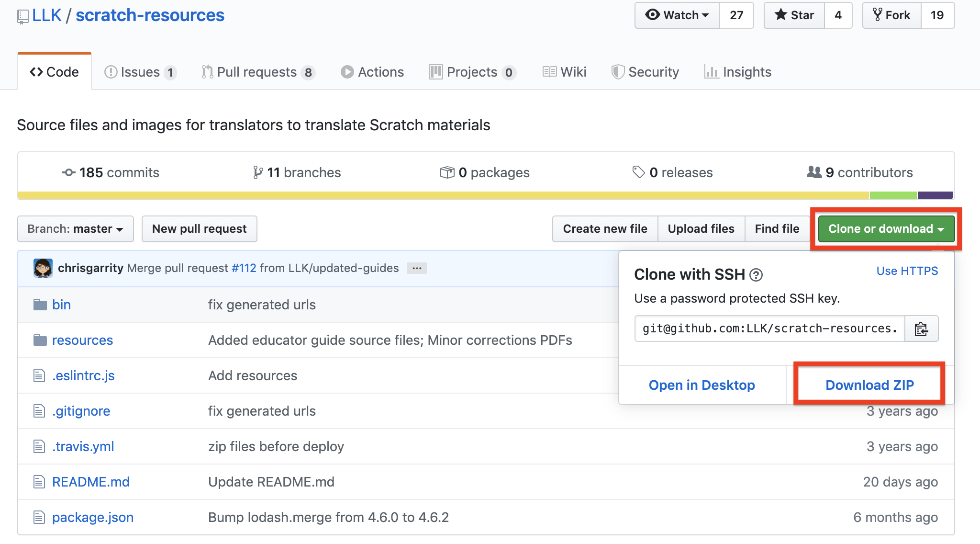Fork the scratch-resources repository
This screenshot has height=544, width=980.
click(892, 15)
